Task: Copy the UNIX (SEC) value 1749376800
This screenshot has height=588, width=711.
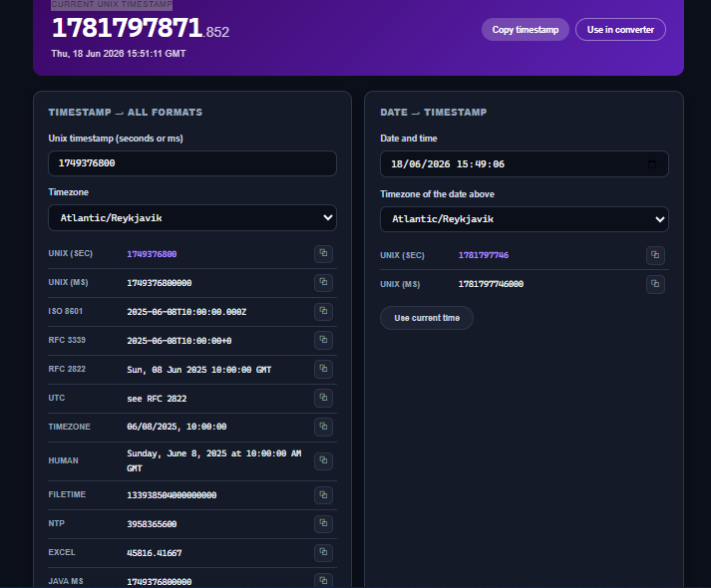Action: pyautogui.click(x=323, y=254)
